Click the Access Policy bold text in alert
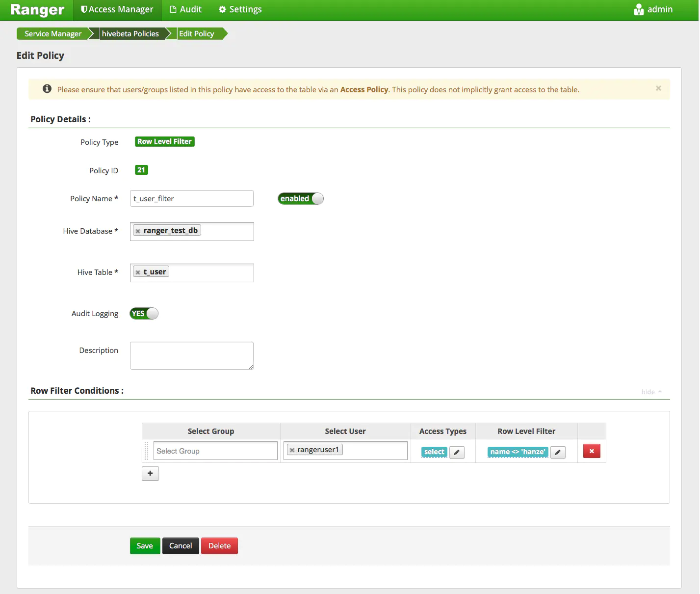 pos(364,89)
